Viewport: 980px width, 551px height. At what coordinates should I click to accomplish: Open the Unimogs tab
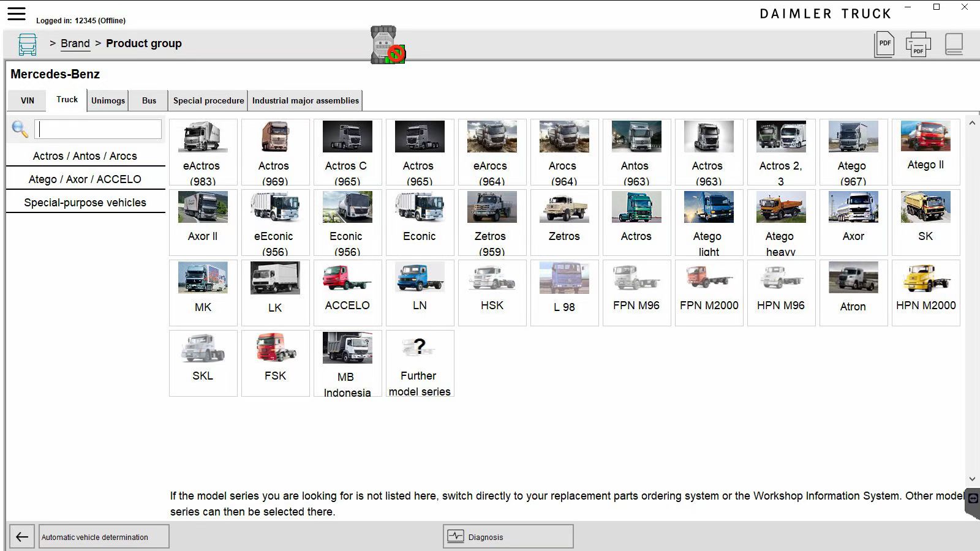coord(108,100)
